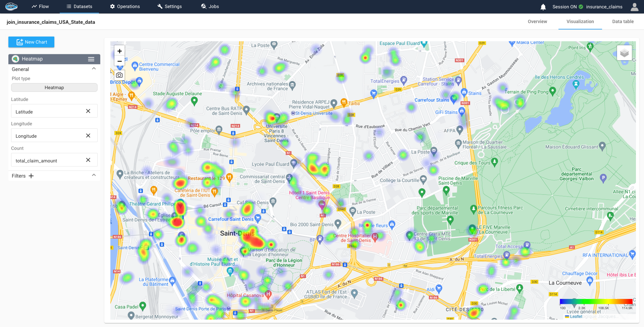Zoom out on the map
The height and width of the screenshot is (327, 644).
point(119,61)
